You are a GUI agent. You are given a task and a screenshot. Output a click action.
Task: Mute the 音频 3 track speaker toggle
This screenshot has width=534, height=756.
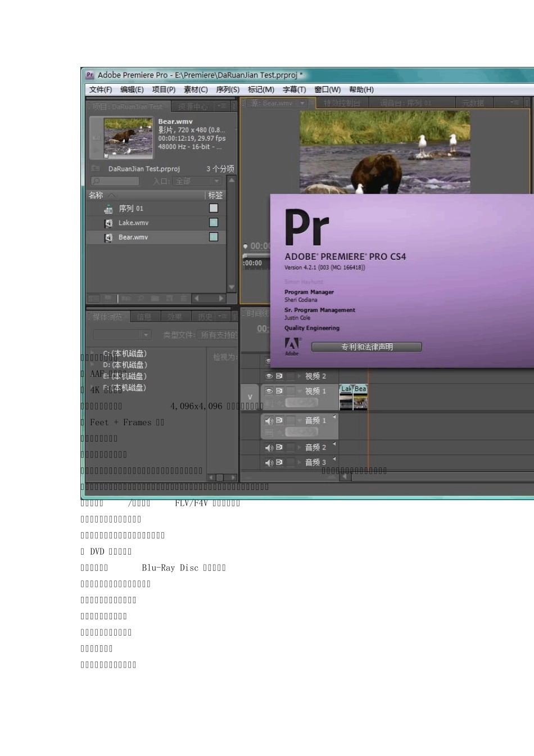[269, 462]
